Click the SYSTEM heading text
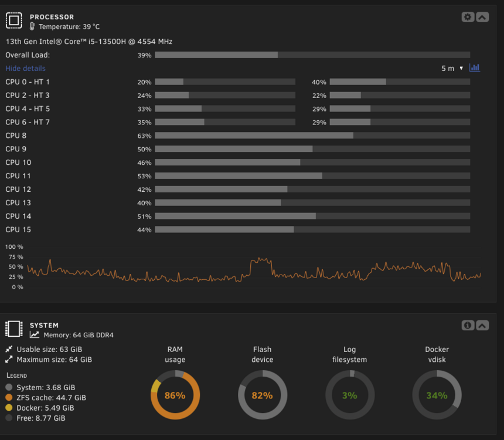The image size is (504, 440). [x=44, y=325]
